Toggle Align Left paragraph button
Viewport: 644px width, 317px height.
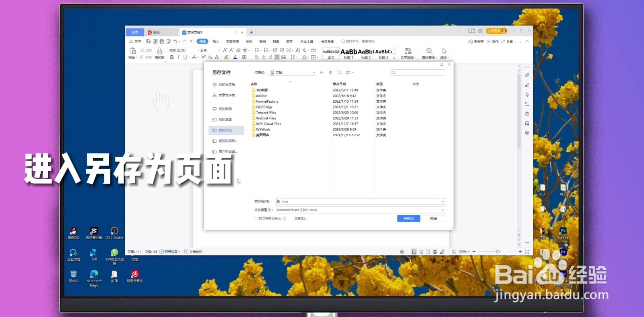pos(257,57)
